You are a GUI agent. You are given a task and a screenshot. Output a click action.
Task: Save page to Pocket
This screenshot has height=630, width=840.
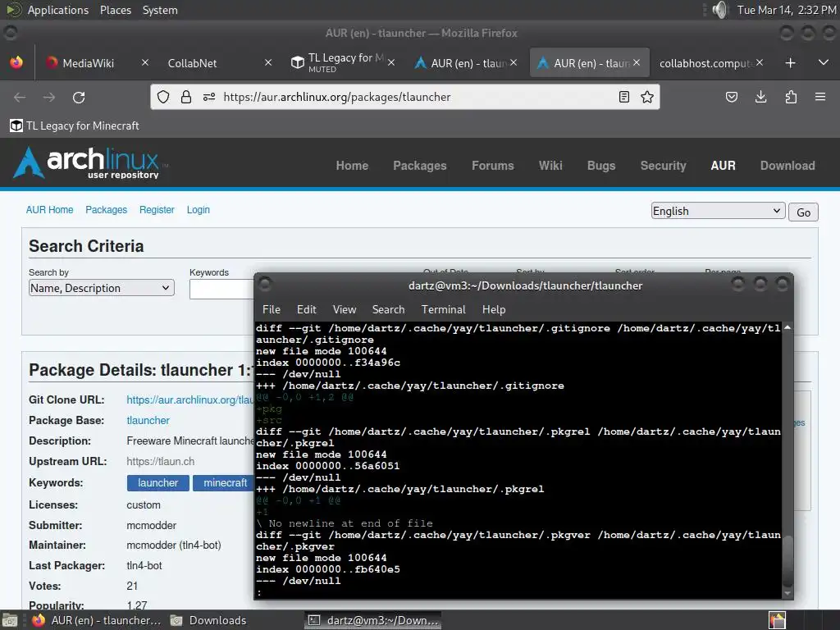coord(731,97)
